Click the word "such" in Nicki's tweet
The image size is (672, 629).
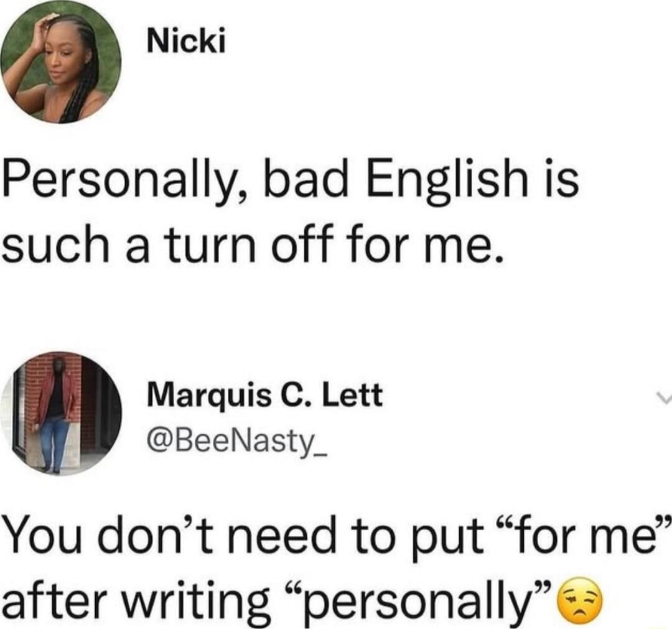[x=56, y=245]
